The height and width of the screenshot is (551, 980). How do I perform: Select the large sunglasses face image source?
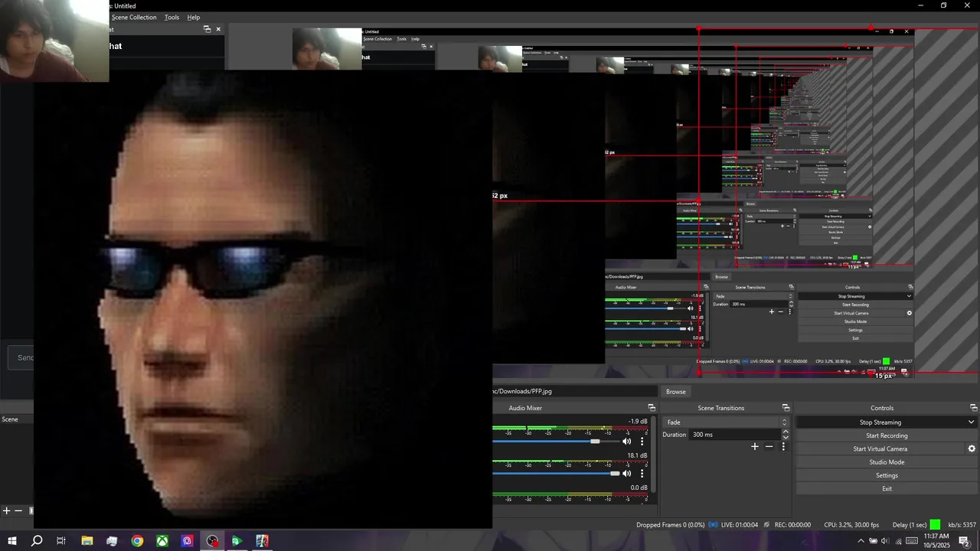click(x=263, y=298)
